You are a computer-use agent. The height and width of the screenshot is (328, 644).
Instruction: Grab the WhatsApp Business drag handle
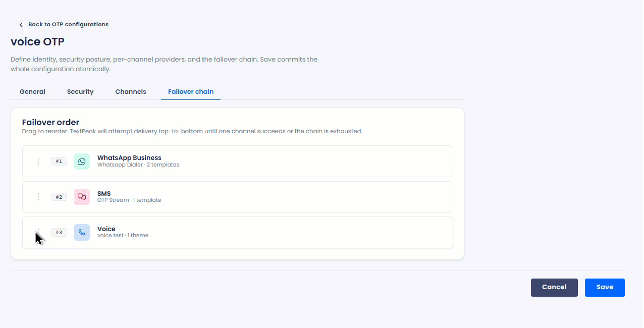38,161
